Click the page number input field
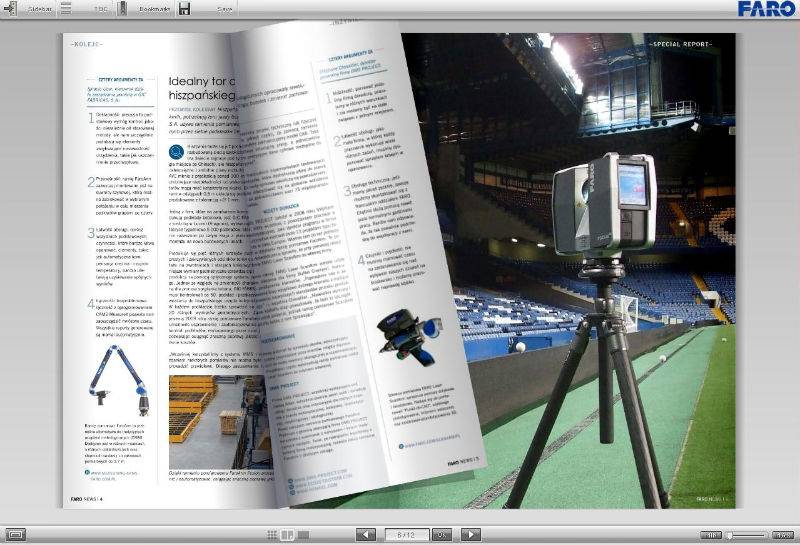This screenshot has height=545, width=800. click(407, 535)
